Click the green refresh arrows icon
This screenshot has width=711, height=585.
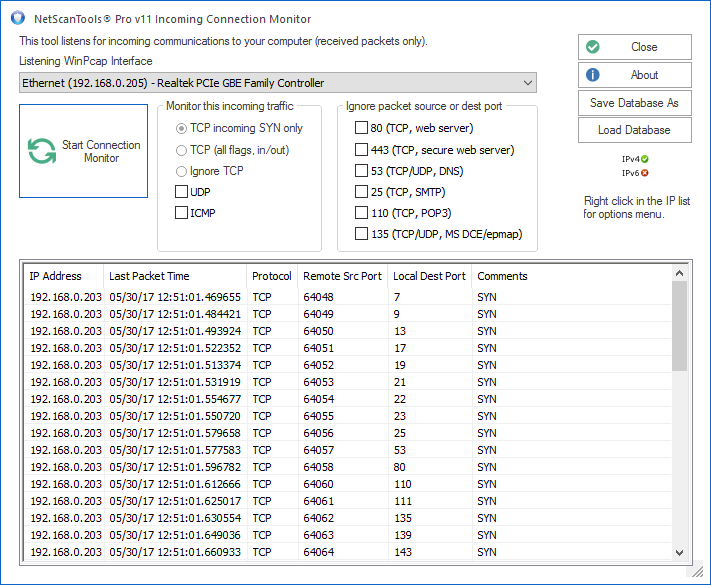coord(42,151)
